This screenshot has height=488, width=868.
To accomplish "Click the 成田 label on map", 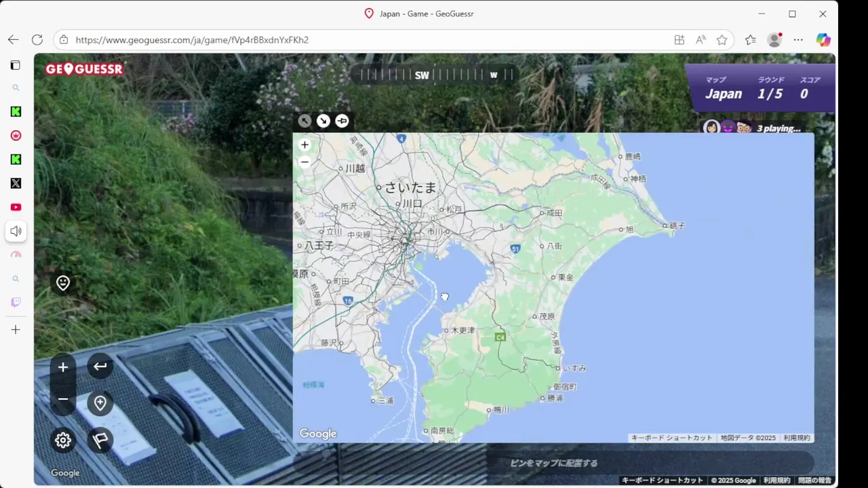I will coord(555,213).
